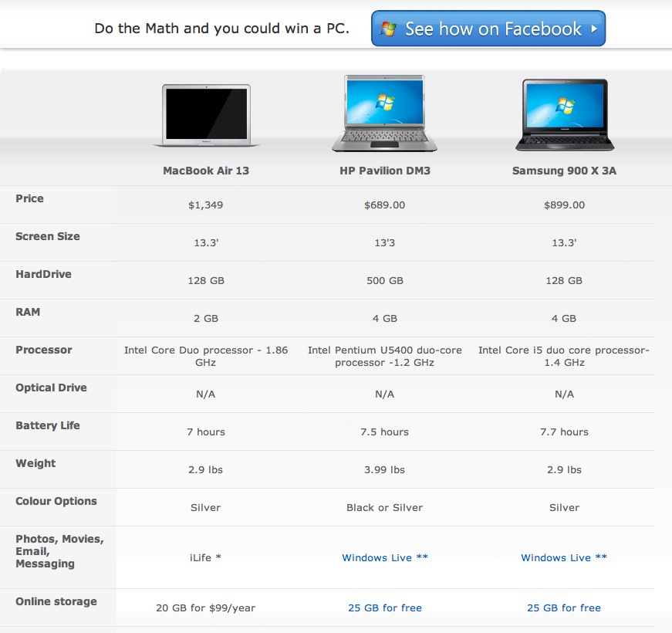The height and width of the screenshot is (633, 672).
Task: Click the Price row label
Action: coord(29,198)
